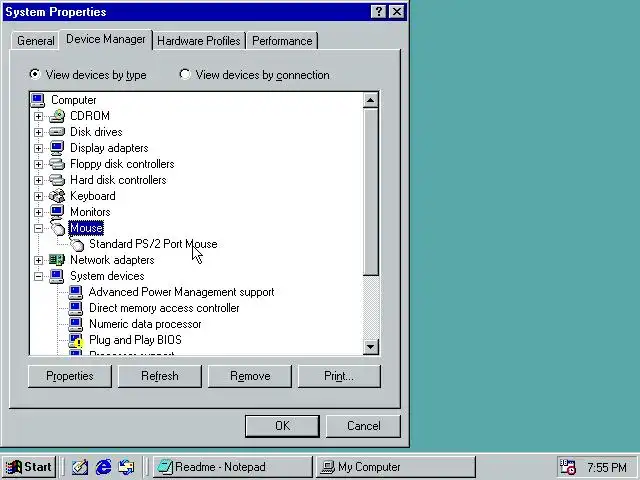Open the Hardware Profiles tab

[x=199, y=41]
